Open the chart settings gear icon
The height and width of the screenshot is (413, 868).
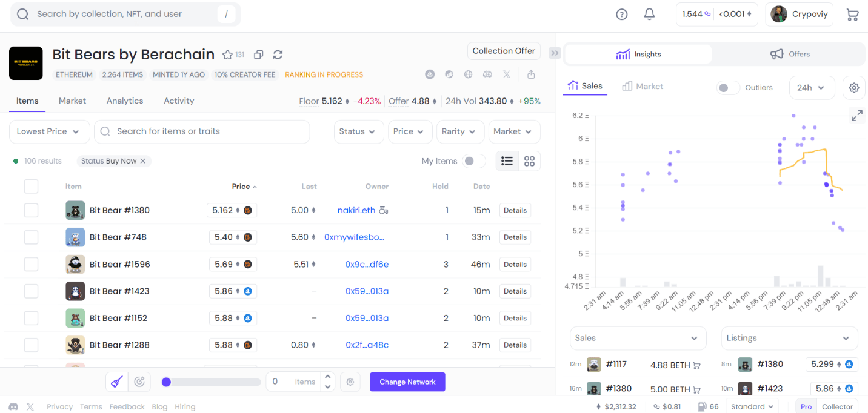(854, 88)
